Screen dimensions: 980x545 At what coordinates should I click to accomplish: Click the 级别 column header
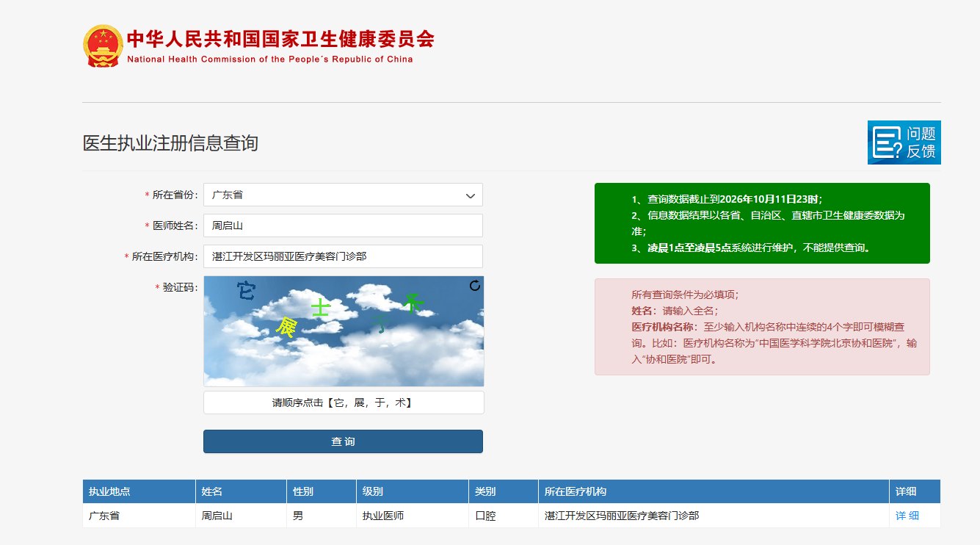click(x=413, y=491)
